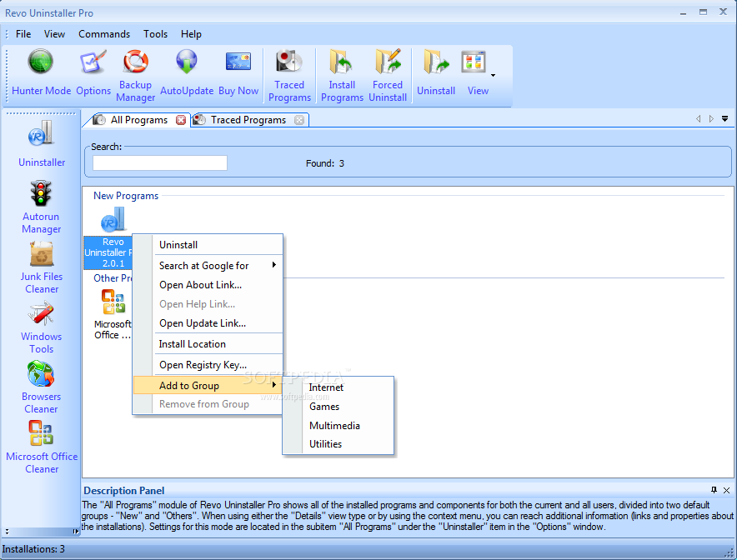
Task: Add program to Games group
Action: tap(338, 407)
